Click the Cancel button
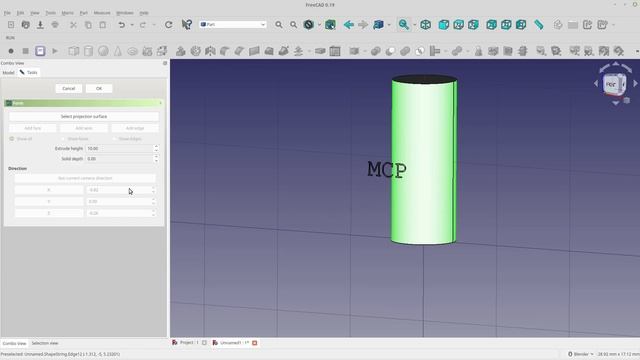Screen dimensions: 640x360 tap(69, 89)
